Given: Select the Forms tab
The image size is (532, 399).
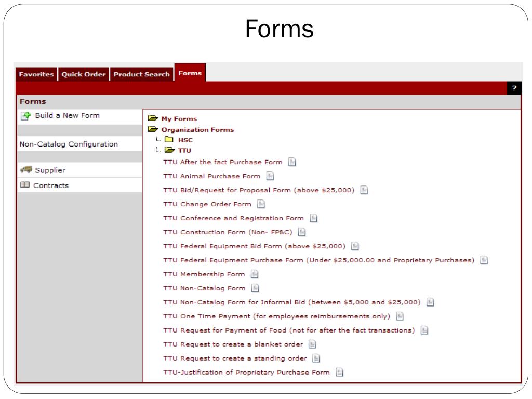Looking at the screenshot, I should (190, 73).
